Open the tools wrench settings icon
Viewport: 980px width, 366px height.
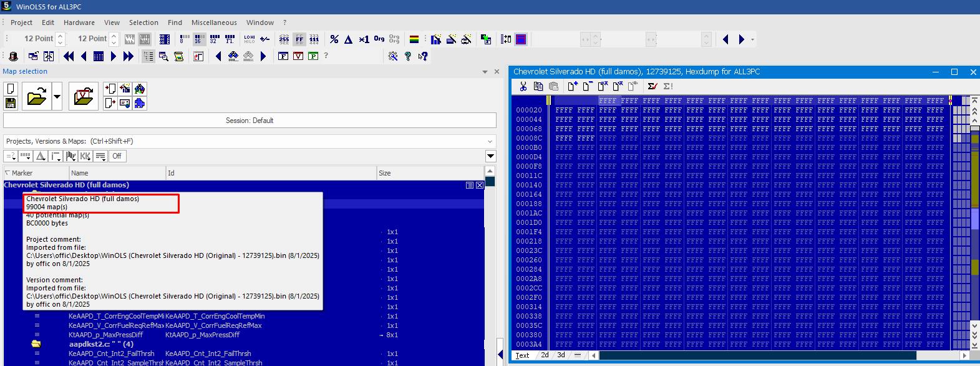pos(393,56)
